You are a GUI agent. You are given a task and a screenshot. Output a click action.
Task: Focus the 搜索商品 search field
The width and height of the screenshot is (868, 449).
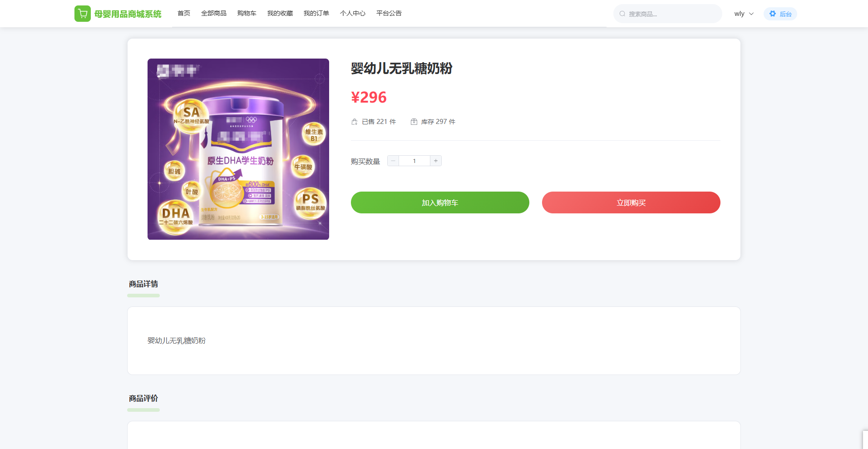[x=668, y=14]
